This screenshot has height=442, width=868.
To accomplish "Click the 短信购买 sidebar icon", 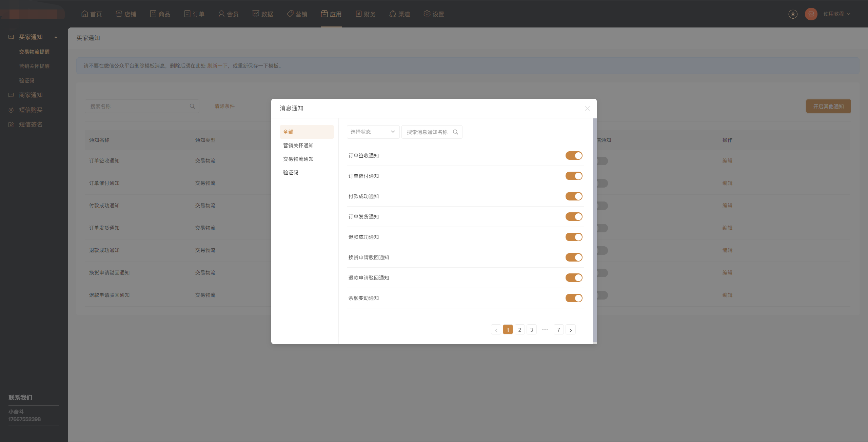I will coord(11,110).
